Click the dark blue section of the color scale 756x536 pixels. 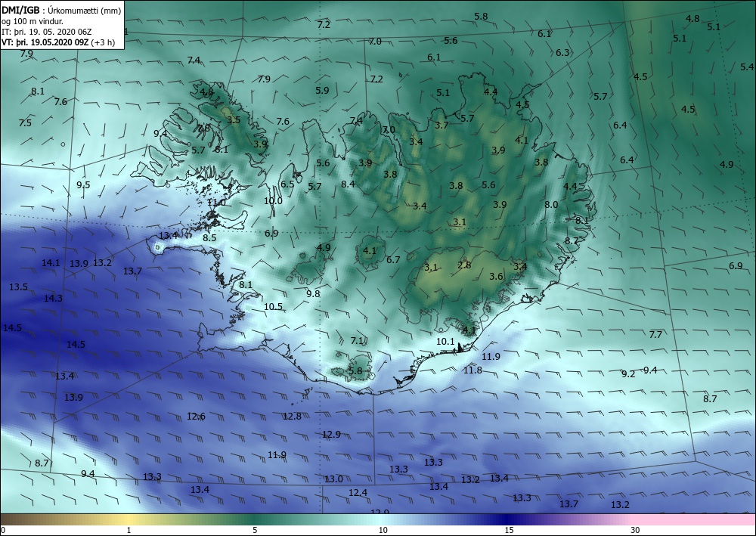coord(507,519)
